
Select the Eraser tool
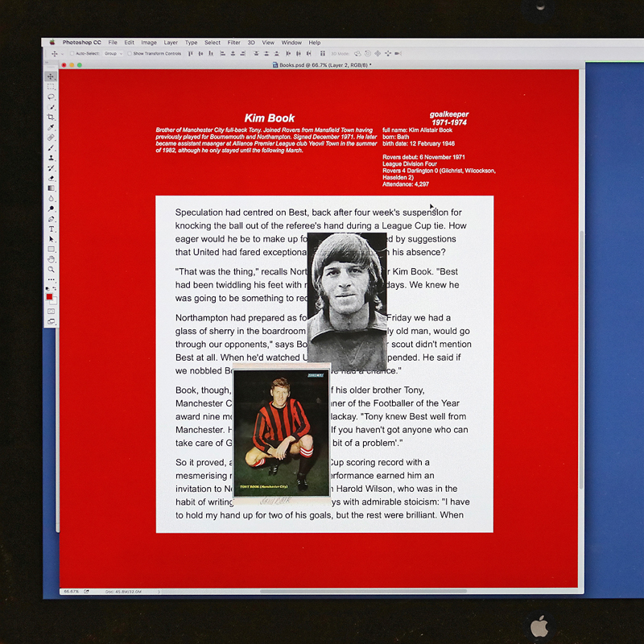pos(51,178)
